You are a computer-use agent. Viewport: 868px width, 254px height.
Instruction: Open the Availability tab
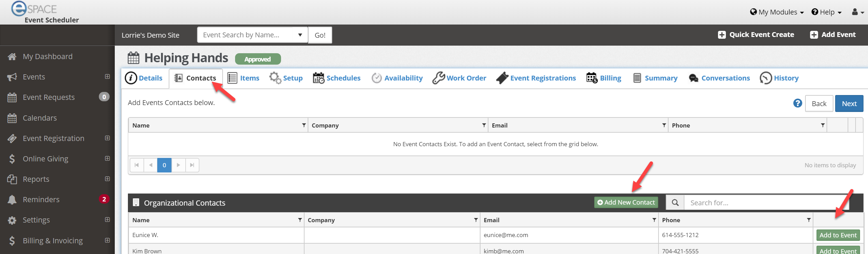click(x=397, y=78)
